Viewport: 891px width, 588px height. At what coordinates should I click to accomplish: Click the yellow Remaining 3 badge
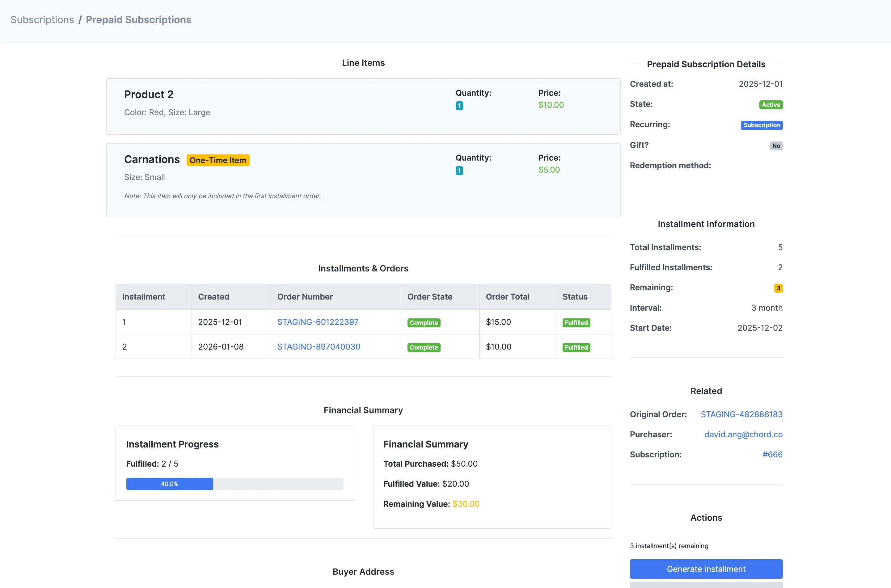click(778, 288)
